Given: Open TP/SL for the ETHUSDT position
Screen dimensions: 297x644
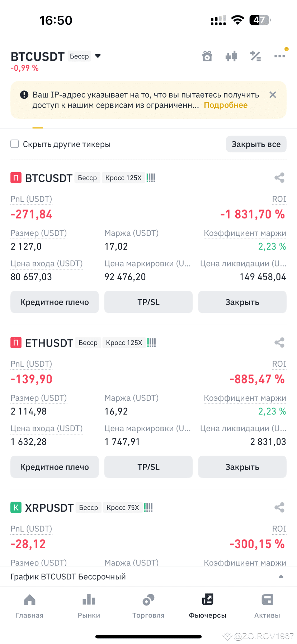Looking at the screenshot, I should click(x=148, y=467).
